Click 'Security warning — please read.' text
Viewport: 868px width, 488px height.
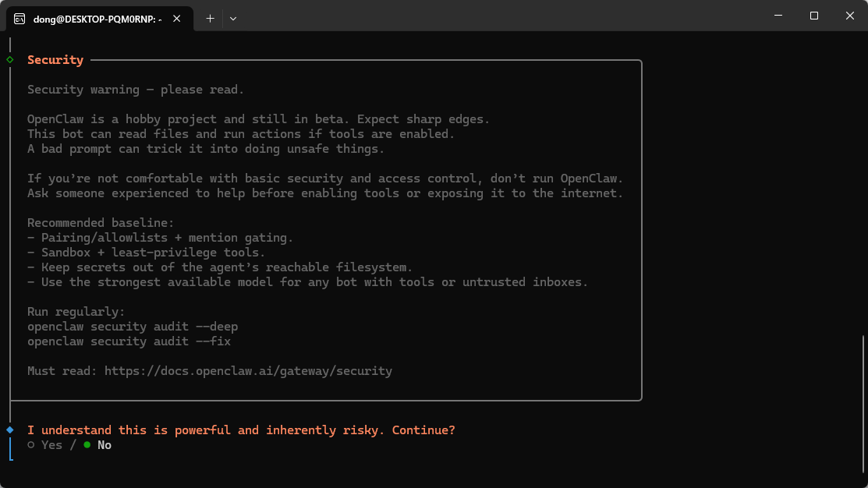tap(136, 90)
